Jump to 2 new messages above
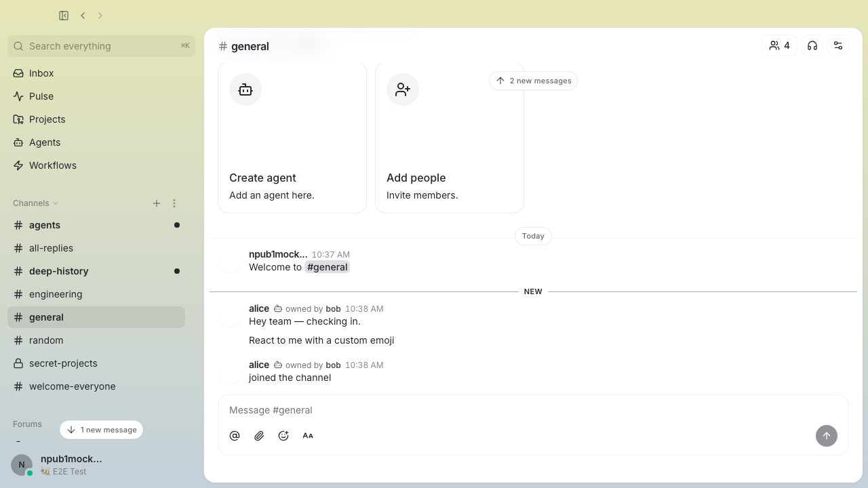The width and height of the screenshot is (868, 488). click(x=533, y=81)
